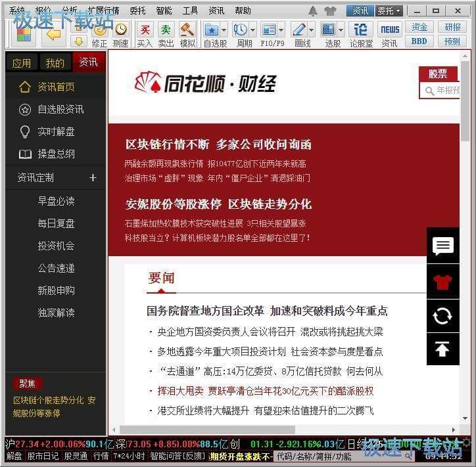Expand the F10/F9 dropdown arrow
The width and height of the screenshot is (476, 467).
tap(281, 30)
